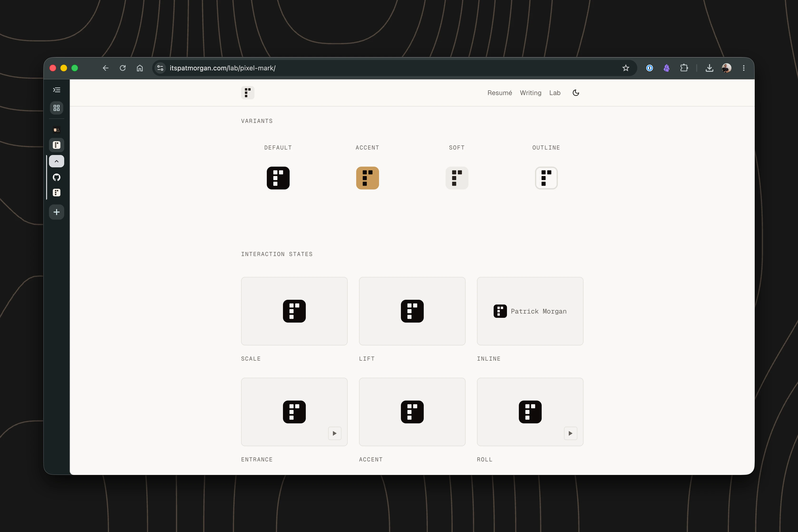Click the Lift interaction logo
The height and width of the screenshot is (532, 798).
pyautogui.click(x=412, y=311)
